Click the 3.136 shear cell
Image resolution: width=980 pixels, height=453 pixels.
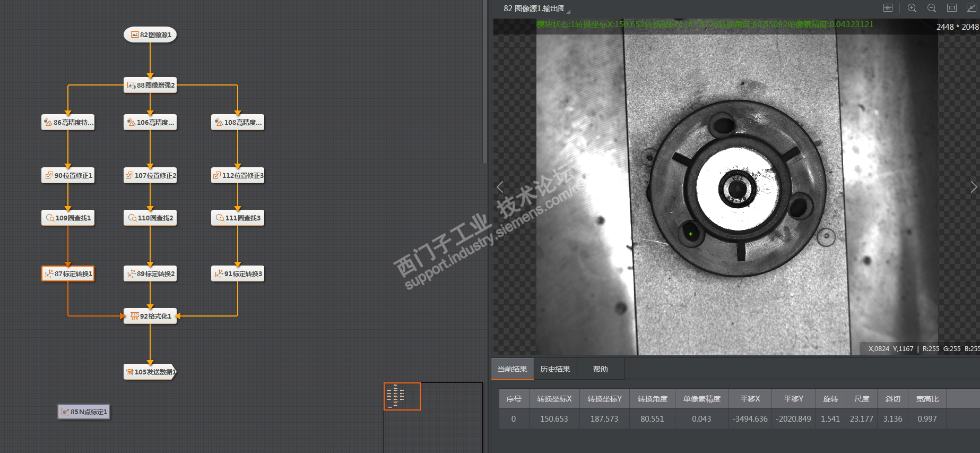pos(892,418)
